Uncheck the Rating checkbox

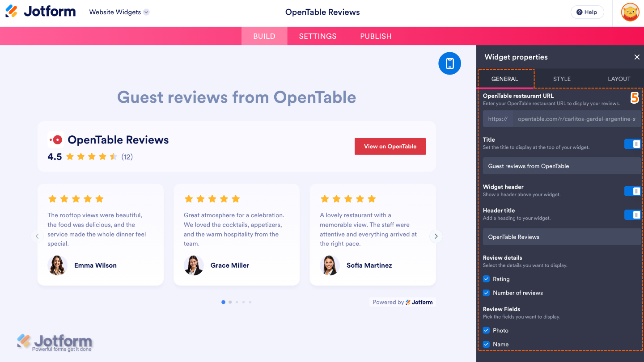click(x=487, y=279)
